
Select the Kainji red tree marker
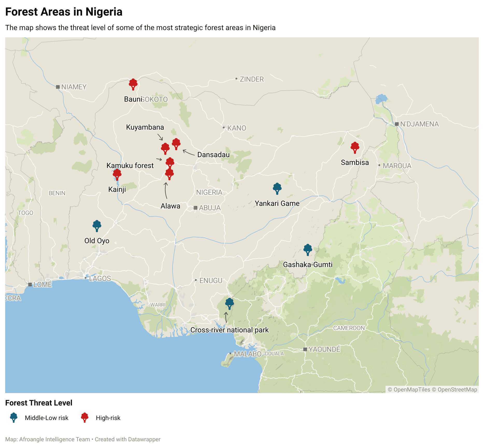[117, 175]
